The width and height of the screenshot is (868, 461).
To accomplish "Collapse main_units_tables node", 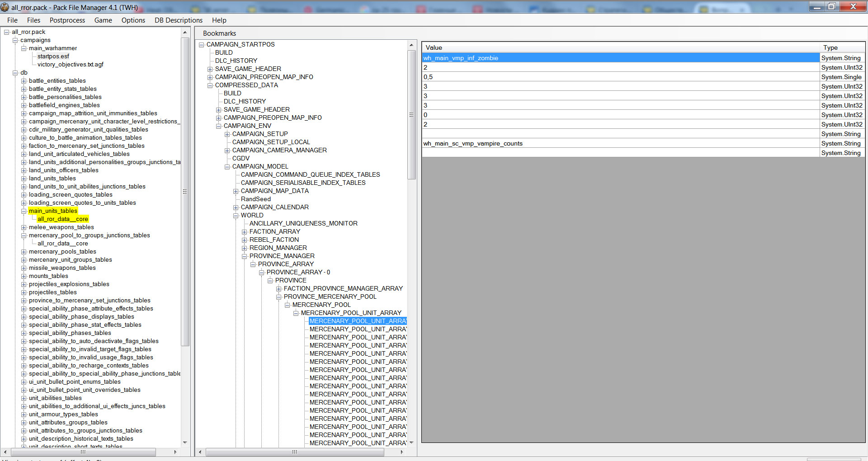I will coord(24,211).
